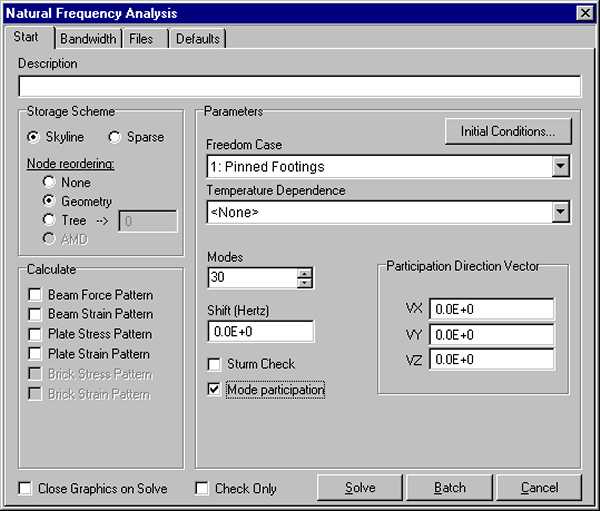This screenshot has height=511, width=600.
Task: Uncheck Mode participation checkbox
Action: (214, 390)
